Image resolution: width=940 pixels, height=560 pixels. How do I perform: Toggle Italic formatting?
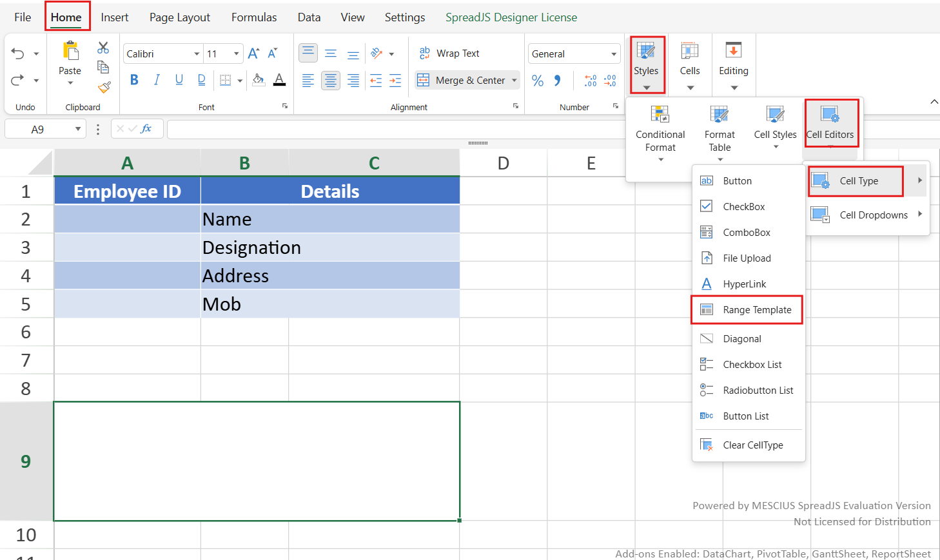pyautogui.click(x=157, y=80)
